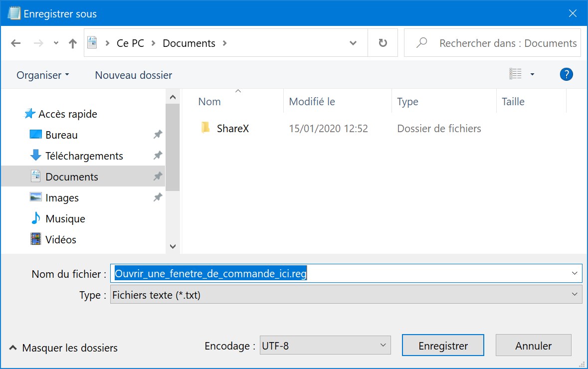
Task: Click the document icon in address bar
Action: click(92, 43)
